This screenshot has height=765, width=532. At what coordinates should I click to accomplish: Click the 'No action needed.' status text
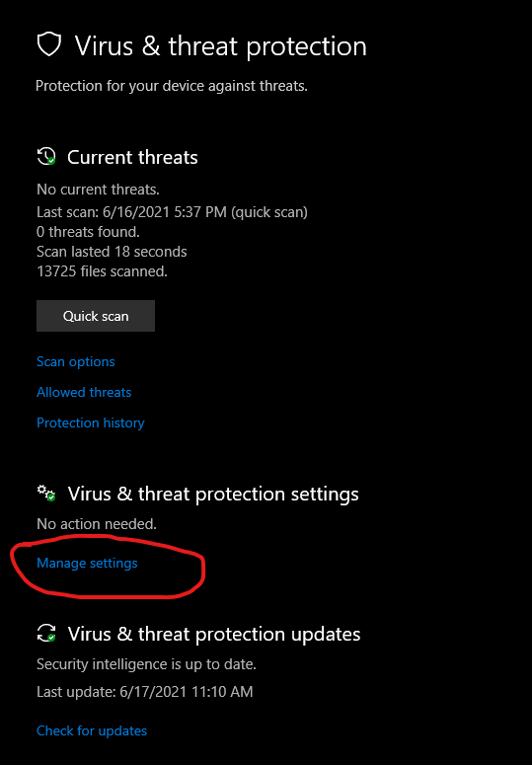point(97,524)
